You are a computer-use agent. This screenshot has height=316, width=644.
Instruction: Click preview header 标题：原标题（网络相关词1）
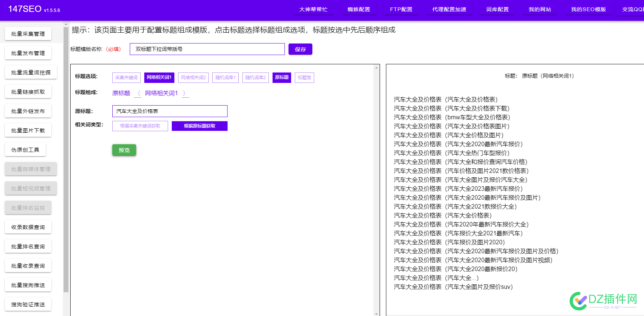coord(540,76)
